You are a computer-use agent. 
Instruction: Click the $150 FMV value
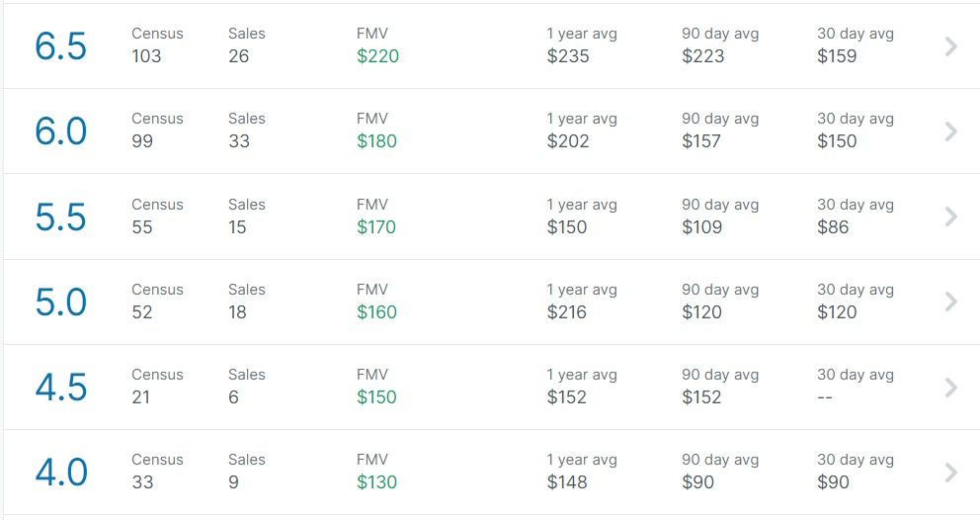[x=376, y=396]
